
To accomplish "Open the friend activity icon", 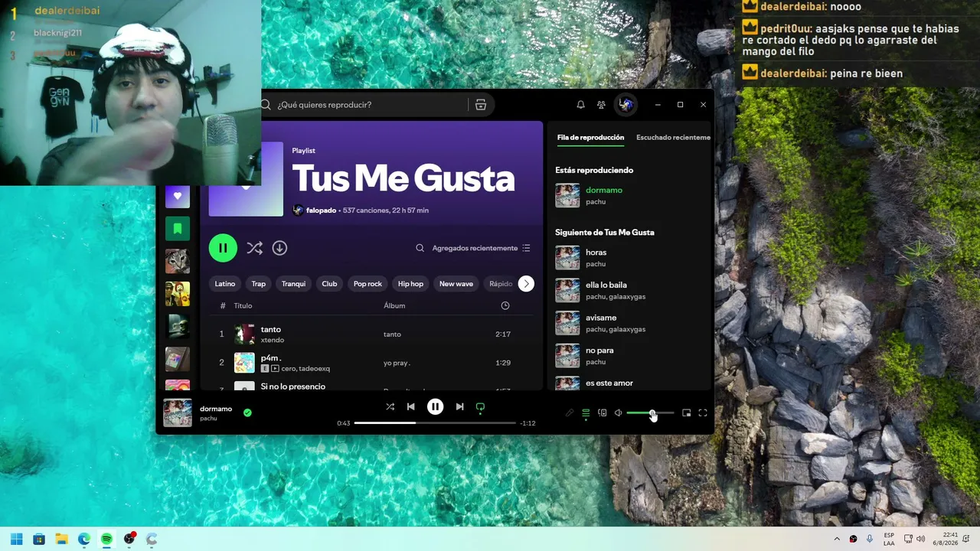I will pyautogui.click(x=601, y=105).
